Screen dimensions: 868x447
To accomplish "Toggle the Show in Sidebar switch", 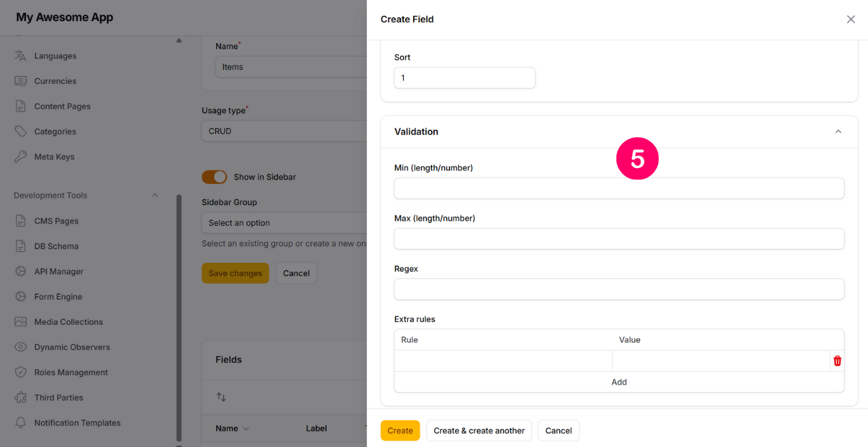I will [214, 177].
